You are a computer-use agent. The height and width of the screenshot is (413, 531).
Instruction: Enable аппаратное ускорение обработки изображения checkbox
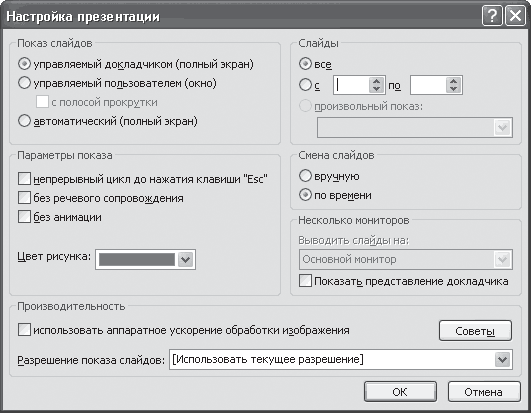(x=24, y=330)
